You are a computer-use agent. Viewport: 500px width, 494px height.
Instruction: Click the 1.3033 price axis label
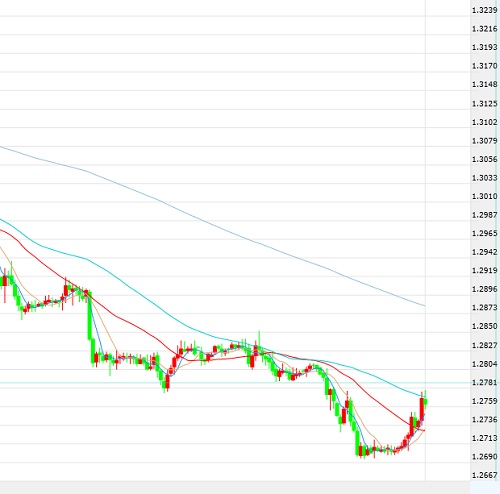click(484, 178)
